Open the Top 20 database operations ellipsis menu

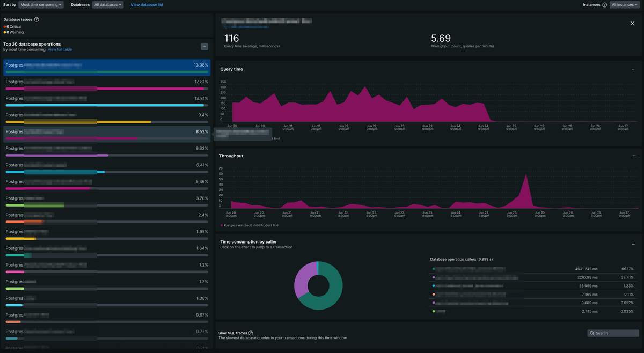tap(204, 47)
